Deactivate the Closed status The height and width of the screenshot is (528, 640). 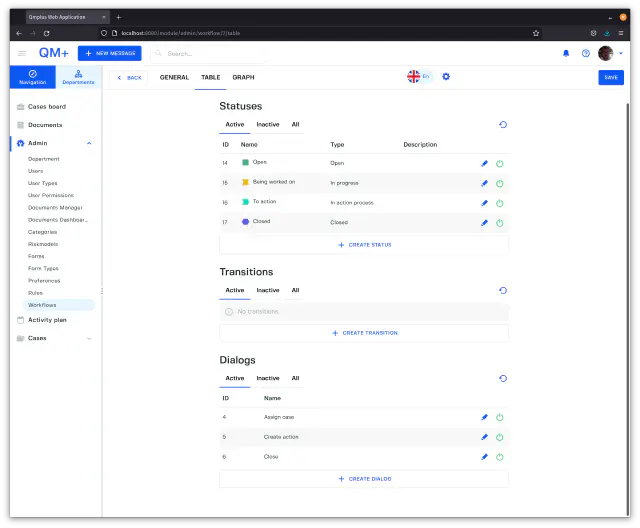tap(500, 223)
